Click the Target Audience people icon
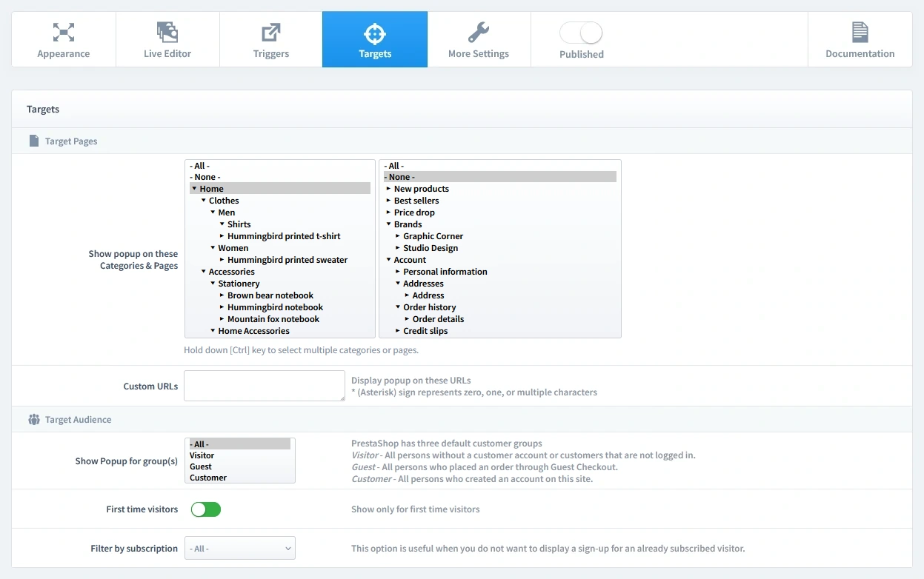Viewport: 924px width, 579px height. pyautogui.click(x=34, y=419)
